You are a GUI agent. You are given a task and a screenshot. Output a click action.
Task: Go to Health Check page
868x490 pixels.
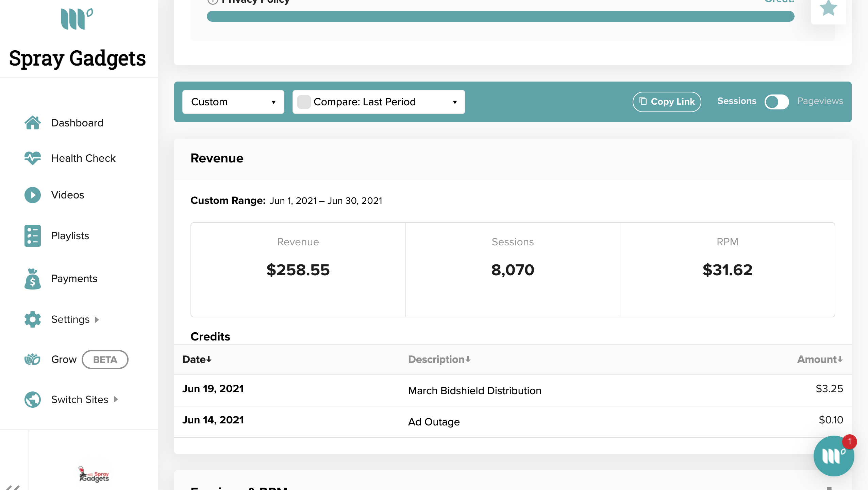point(83,158)
